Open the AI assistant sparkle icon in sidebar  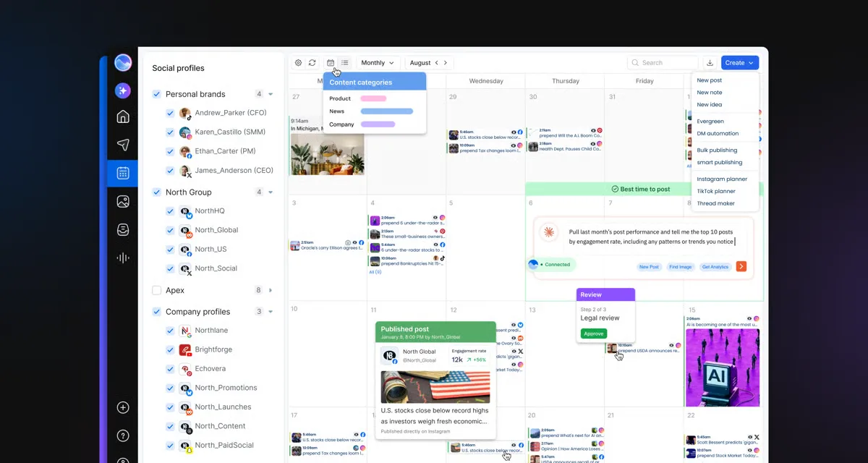(x=123, y=90)
